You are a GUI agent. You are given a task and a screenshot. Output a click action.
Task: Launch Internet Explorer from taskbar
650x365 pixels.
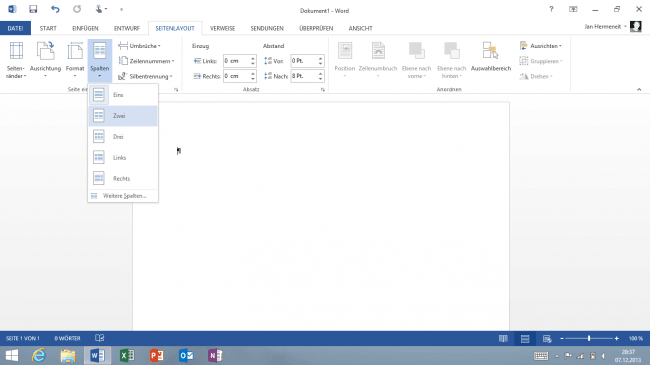[x=39, y=355]
